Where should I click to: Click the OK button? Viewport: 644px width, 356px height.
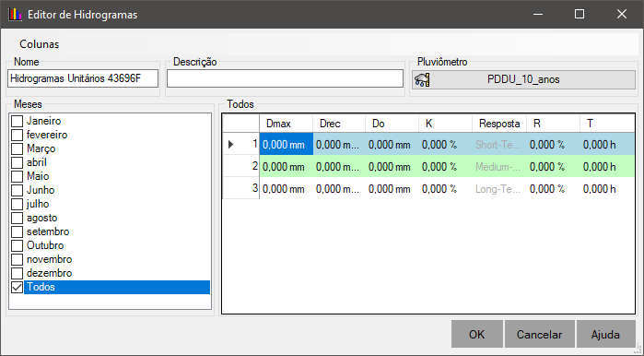[x=477, y=334]
